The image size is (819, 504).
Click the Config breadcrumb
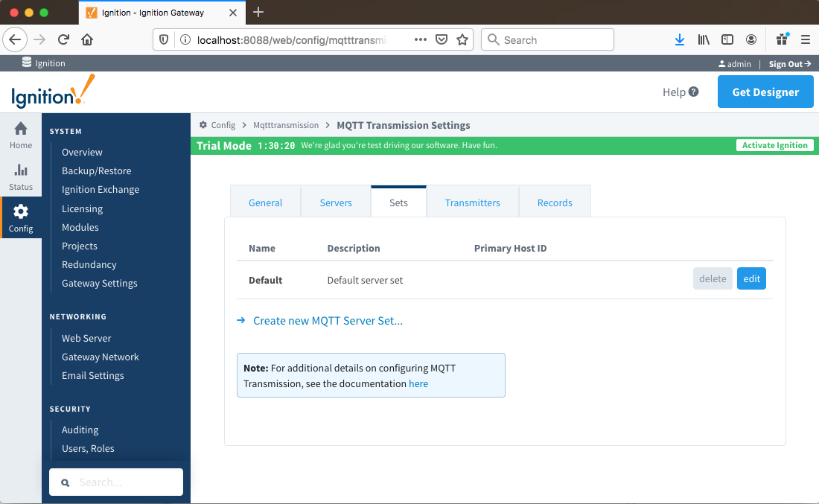(223, 125)
